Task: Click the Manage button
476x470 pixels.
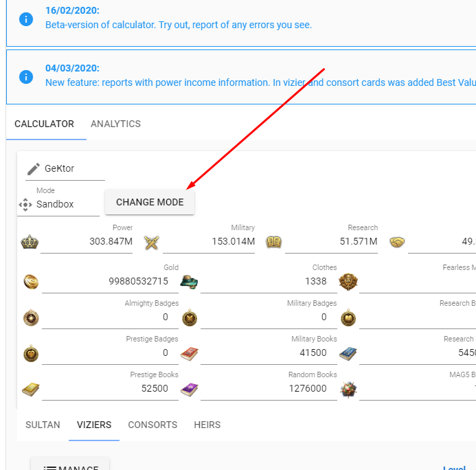Action: (x=70, y=466)
